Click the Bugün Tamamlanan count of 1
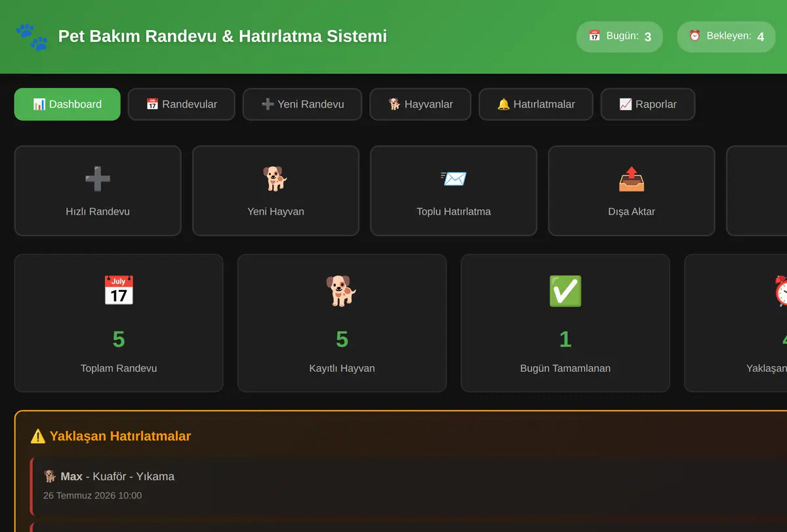 pyautogui.click(x=565, y=339)
